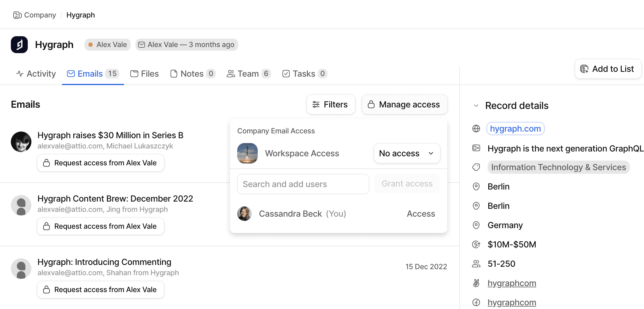Viewport: 644px width, 309px height.
Task: Open the hygraph.com website link
Action: coord(515,129)
